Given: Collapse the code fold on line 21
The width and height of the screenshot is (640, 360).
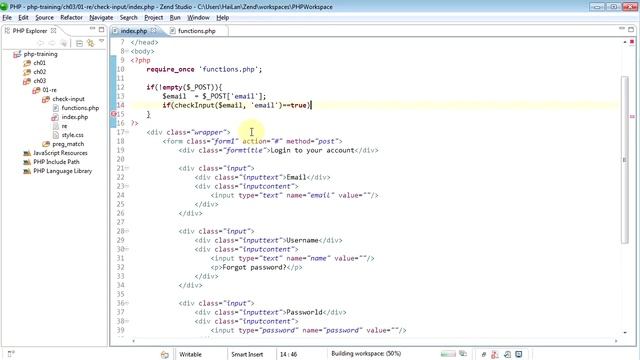Looking at the screenshot, I should pyautogui.click(x=127, y=168).
